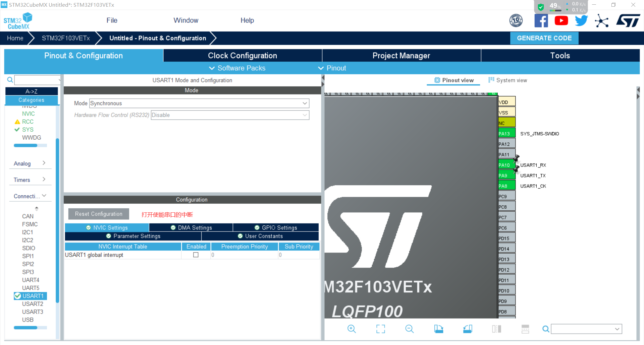Select the Categories view button
Image resolution: width=644 pixels, height=345 pixels.
(x=32, y=100)
